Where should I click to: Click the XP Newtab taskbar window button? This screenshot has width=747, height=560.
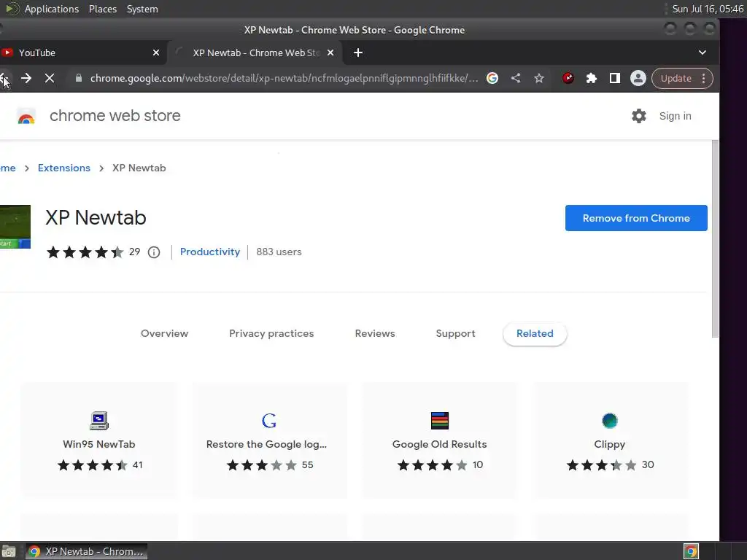86,551
